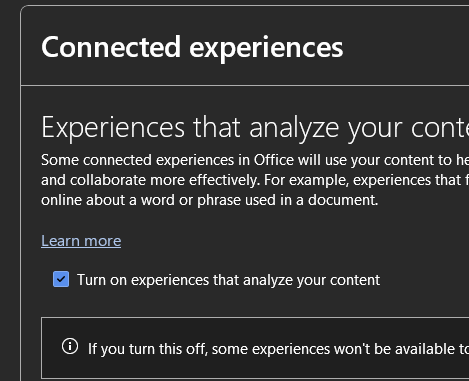469x381 pixels.
Task: Click the word 'analyze' in the large heading
Action: [294, 129]
